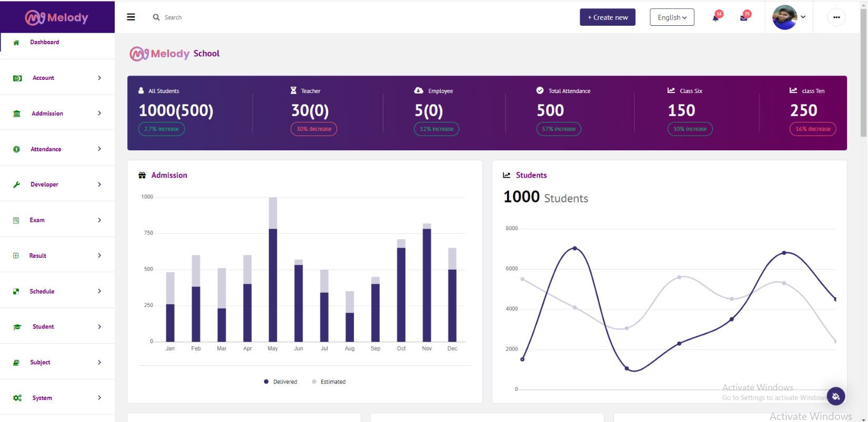The height and width of the screenshot is (422, 868).
Task: Click the Students card chart-line icon
Action: coord(507,176)
